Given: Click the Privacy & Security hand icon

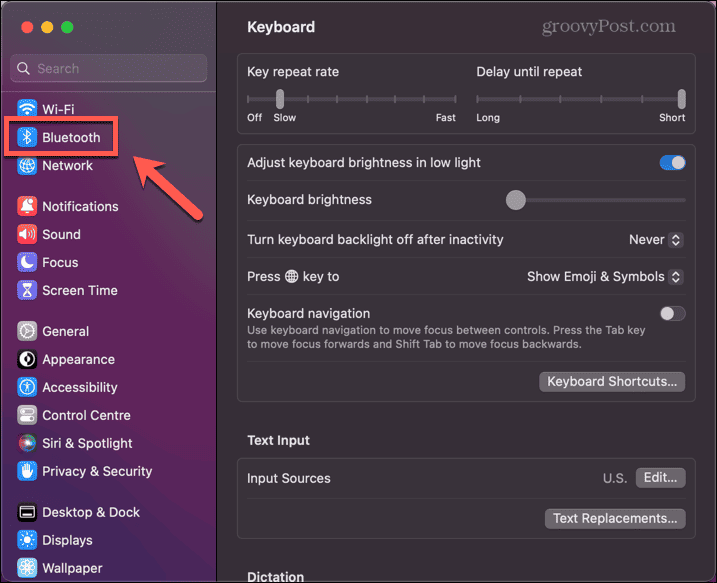Looking at the screenshot, I should (x=27, y=471).
